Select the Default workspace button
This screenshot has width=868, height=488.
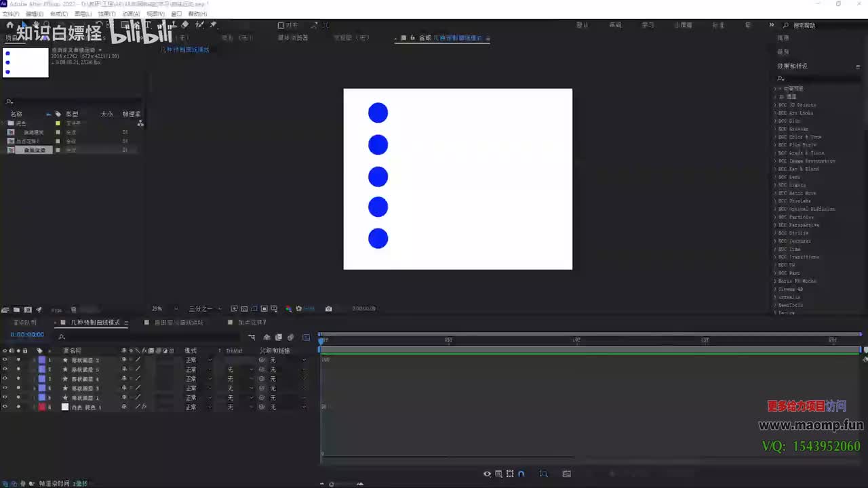(x=583, y=25)
